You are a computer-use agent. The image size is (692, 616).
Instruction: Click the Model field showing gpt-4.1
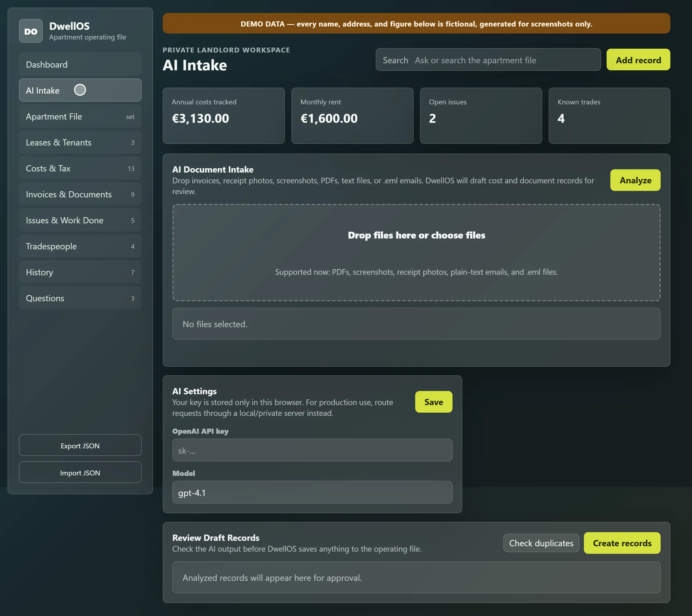[312, 492]
